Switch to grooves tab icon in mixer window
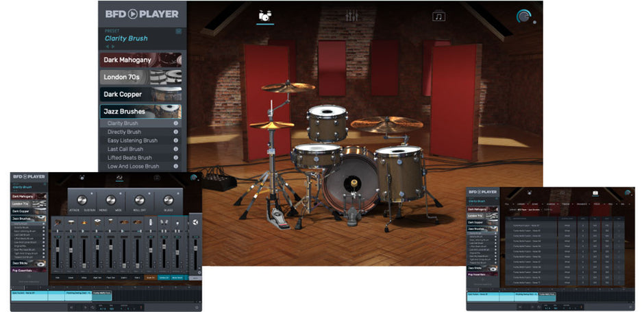Screen dimensions: 644x312 click(x=156, y=178)
